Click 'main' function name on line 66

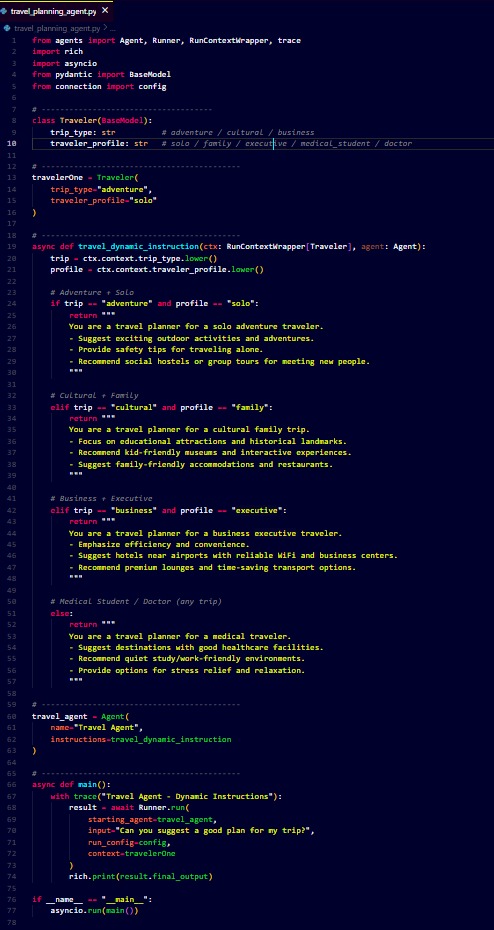[x=87, y=785]
